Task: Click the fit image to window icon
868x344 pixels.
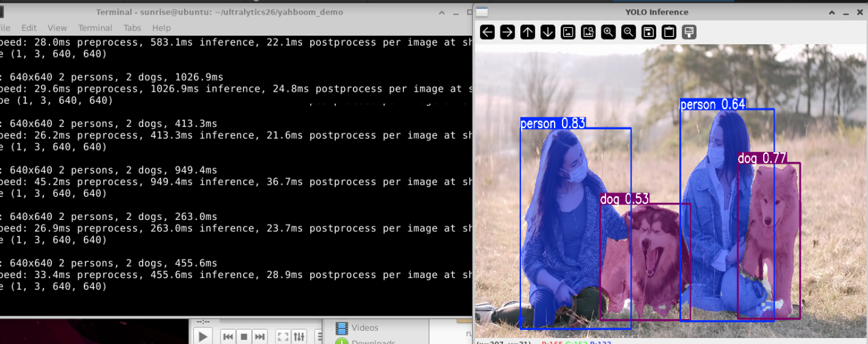Action: click(588, 32)
